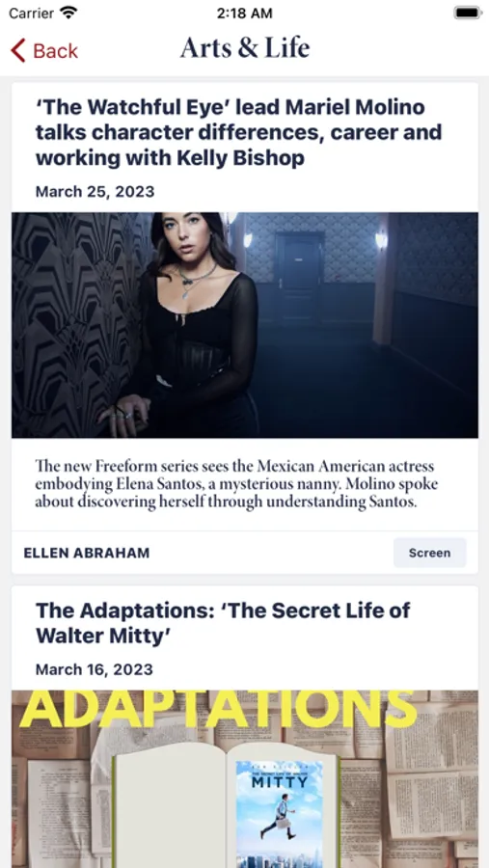This screenshot has width=489, height=868.
Task: Open the Adaptations book collage image
Action: tap(245, 779)
